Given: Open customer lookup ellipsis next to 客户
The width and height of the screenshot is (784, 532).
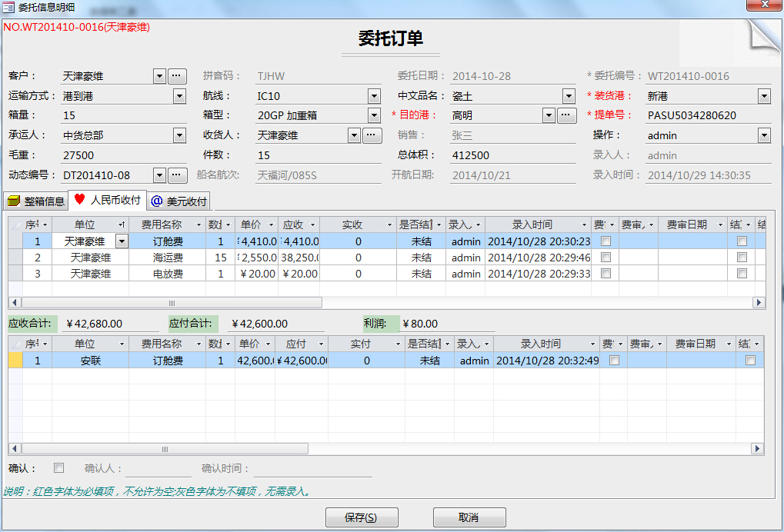Looking at the screenshot, I should (x=177, y=76).
